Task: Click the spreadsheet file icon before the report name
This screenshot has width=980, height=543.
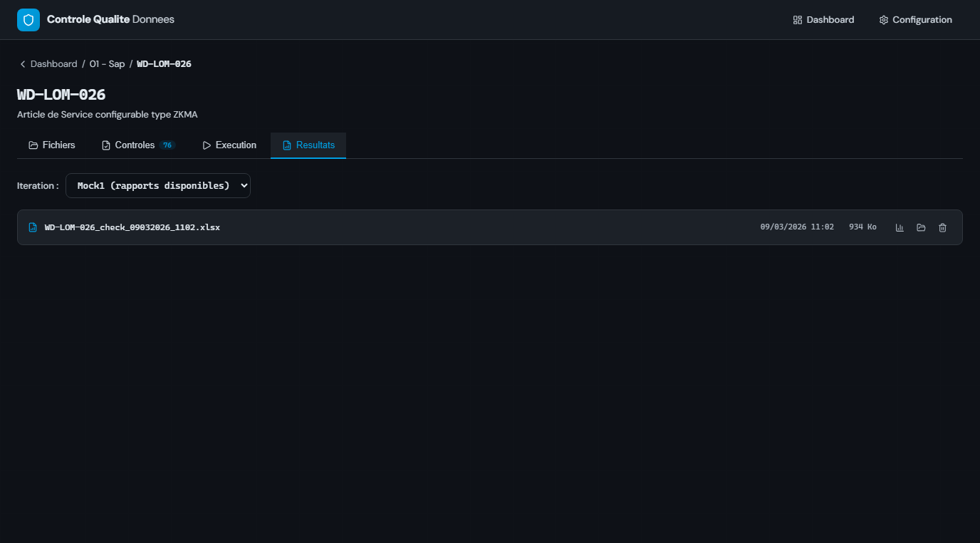Action: click(x=33, y=227)
